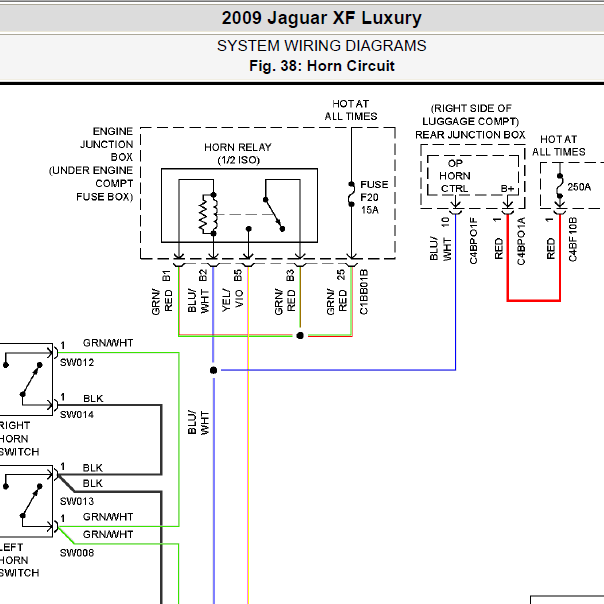Select the "ENGINE JUNCTION BOX" label
Image resolution: width=604 pixels, height=604 pixels.
pos(107,144)
